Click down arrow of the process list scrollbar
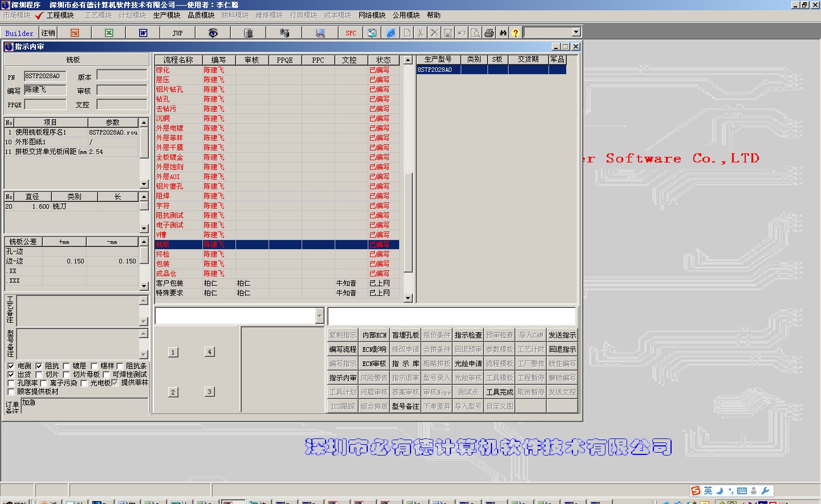 [x=408, y=298]
